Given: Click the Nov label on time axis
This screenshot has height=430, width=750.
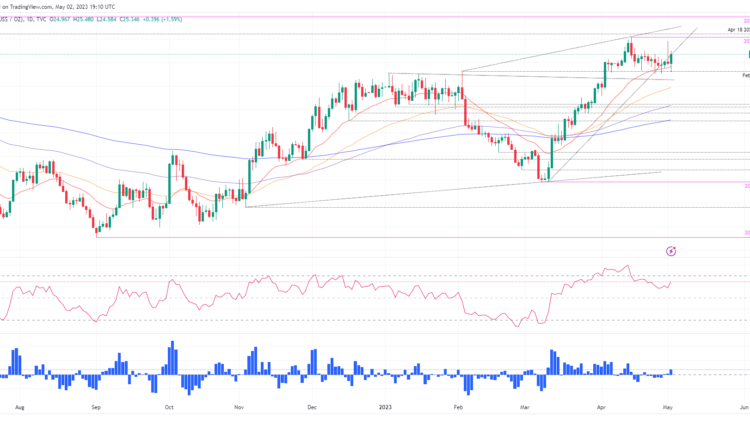Looking at the screenshot, I should tap(240, 408).
